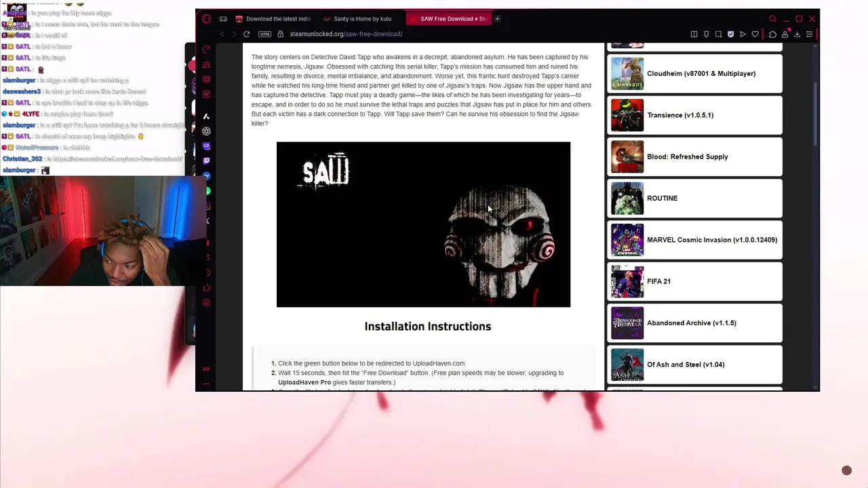Click the Transience cover thumbnail
The height and width of the screenshot is (488, 868).
[x=627, y=115]
